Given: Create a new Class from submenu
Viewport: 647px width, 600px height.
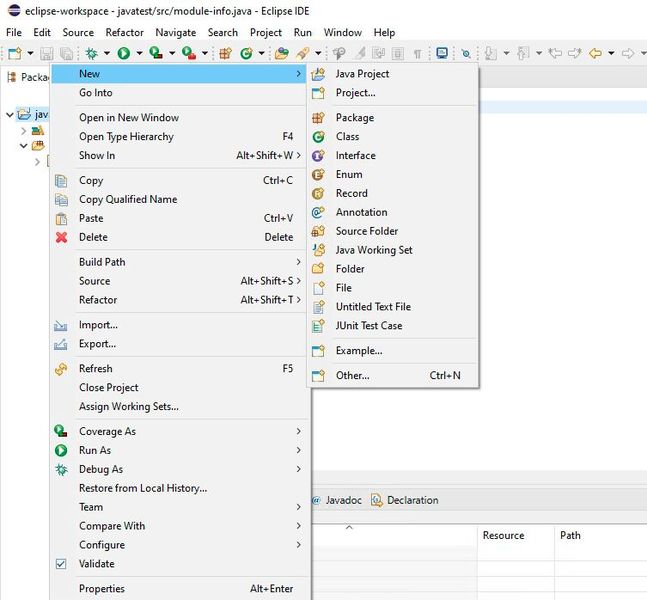Looking at the screenshot, I should click(393, 137).
